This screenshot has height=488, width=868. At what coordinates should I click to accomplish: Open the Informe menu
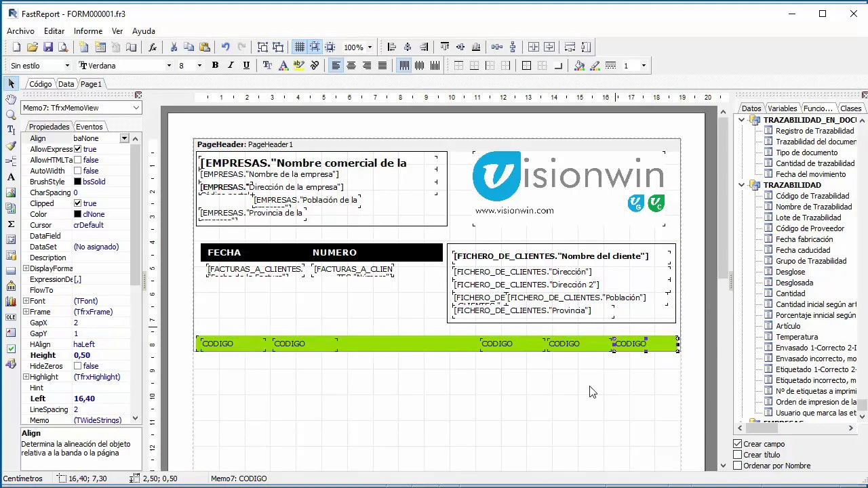point(88,31)
